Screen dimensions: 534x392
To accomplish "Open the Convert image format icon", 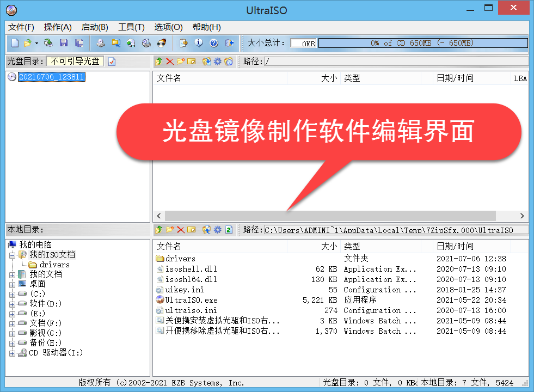I will 116,43.
